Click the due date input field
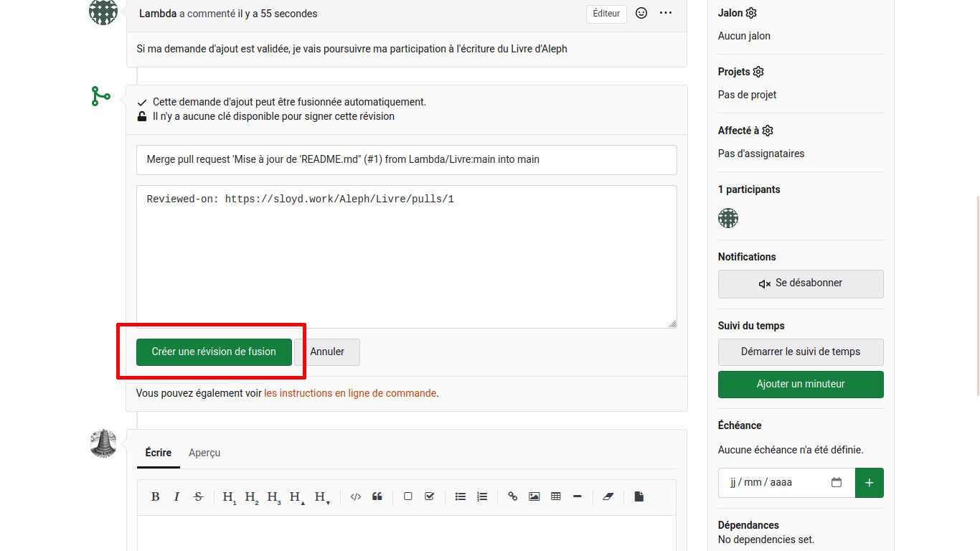This screenshot has width=980, height=551. click(x=779, y=483)
